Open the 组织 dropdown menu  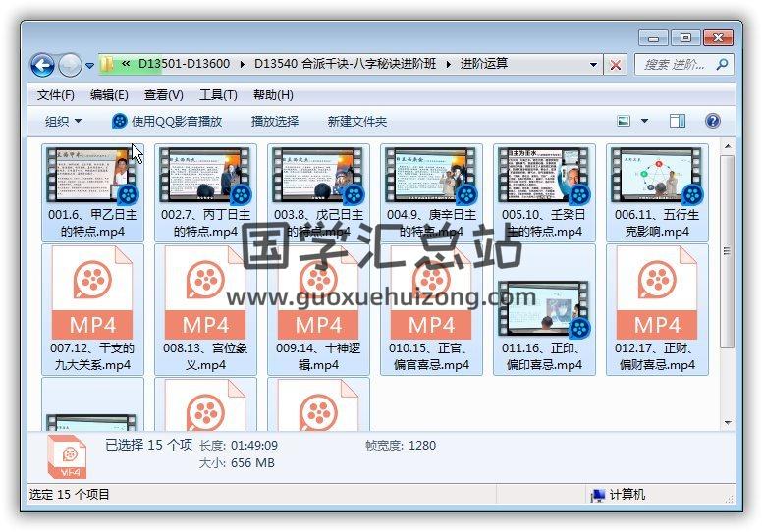click(64, 121)
